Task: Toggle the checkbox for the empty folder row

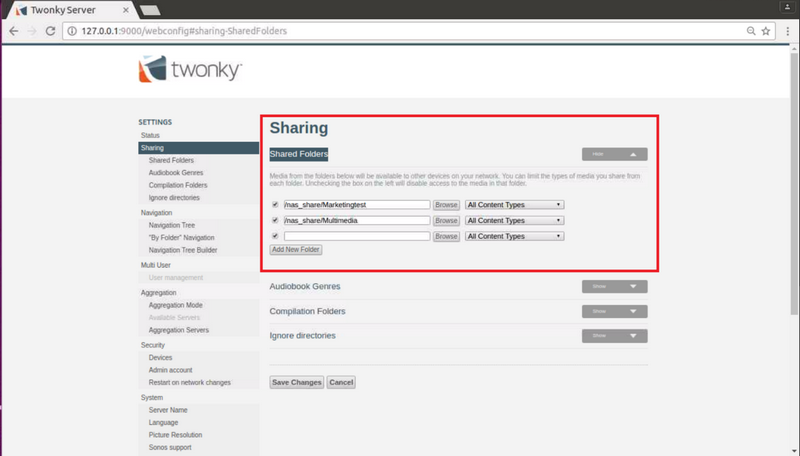Action: coord(276,236)
